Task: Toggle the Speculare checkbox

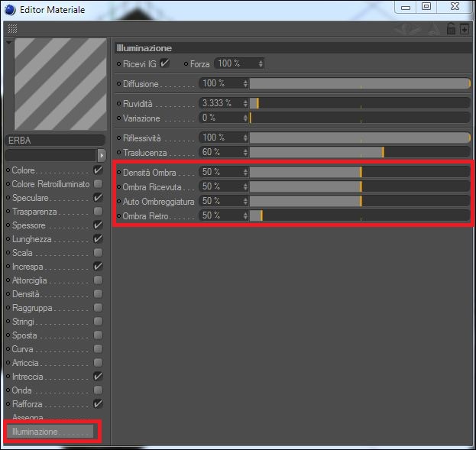Action: tap(98, 197)
